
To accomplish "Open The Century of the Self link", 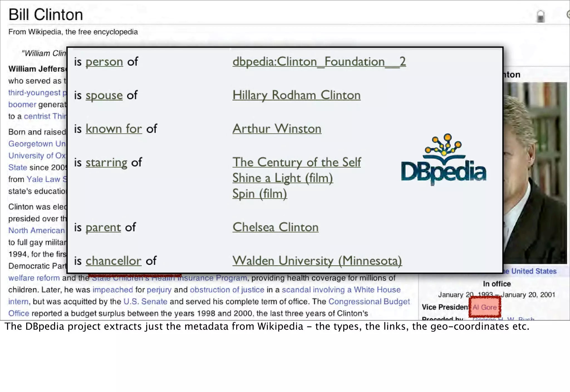I will (x=296, y=162).
